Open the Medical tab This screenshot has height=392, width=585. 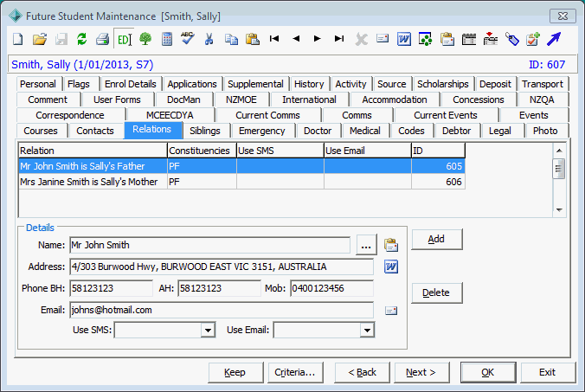pyautogui.click(x=365, y=131)
